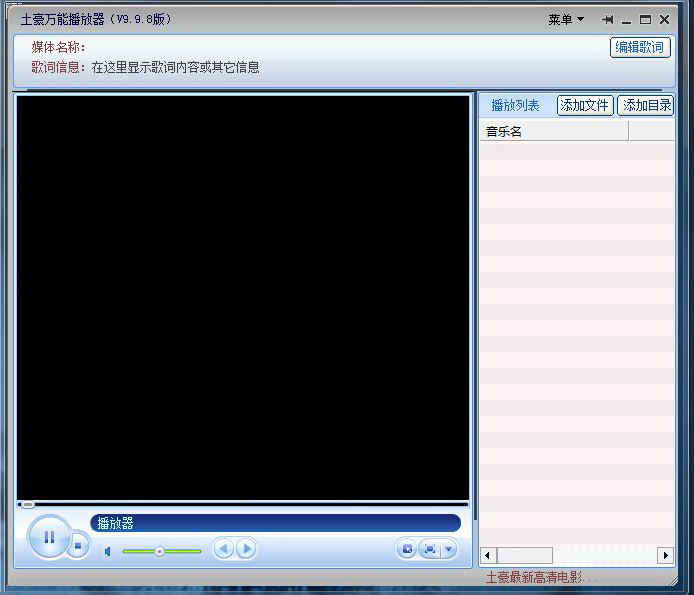Click the playlist scrollbar right arrow
694x595 pixels.
click(666, 555)
